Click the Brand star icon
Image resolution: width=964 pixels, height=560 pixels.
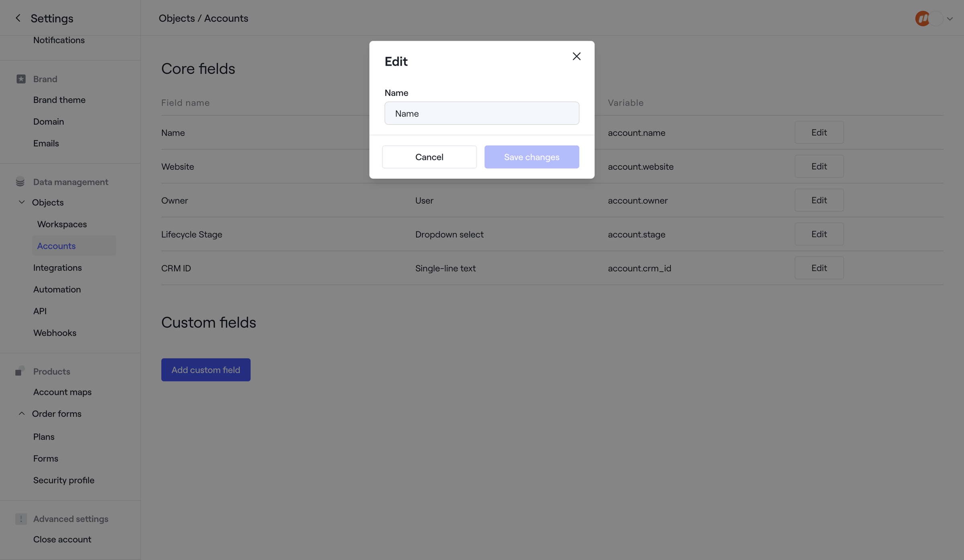click(21, 79)
